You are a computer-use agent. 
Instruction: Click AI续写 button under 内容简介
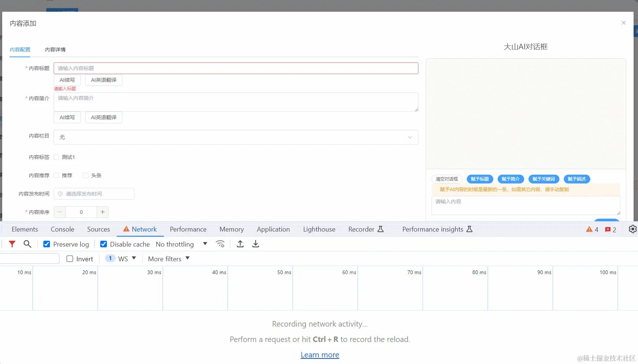(x=67, y=117)
